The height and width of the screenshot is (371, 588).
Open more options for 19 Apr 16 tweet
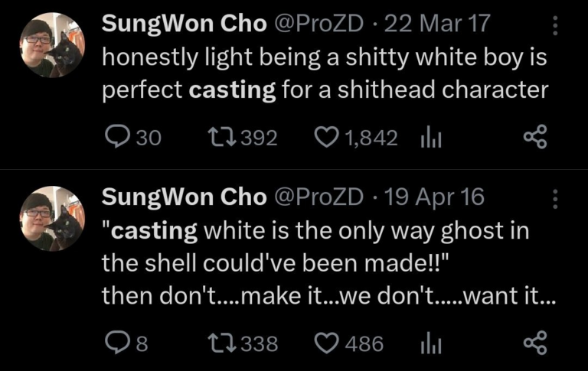coord(555,199)
